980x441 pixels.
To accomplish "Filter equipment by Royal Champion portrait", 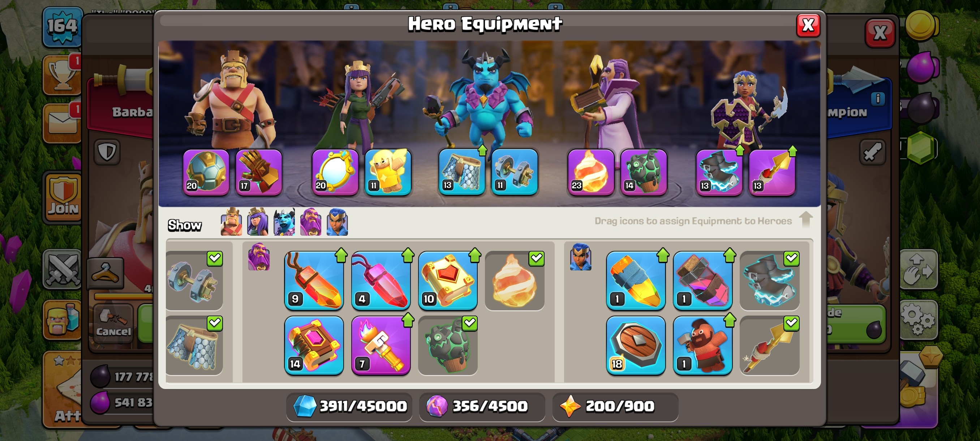I will coord(338,222).
